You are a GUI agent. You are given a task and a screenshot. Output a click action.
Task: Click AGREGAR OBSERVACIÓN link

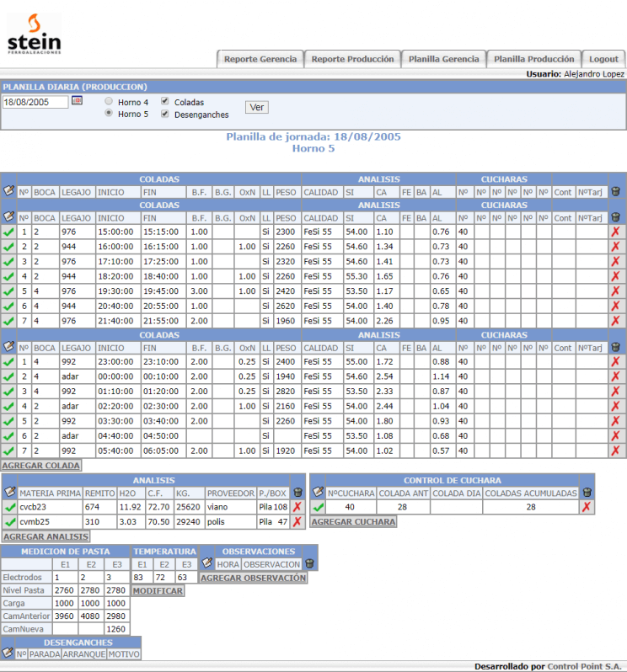tap(254, 579)
